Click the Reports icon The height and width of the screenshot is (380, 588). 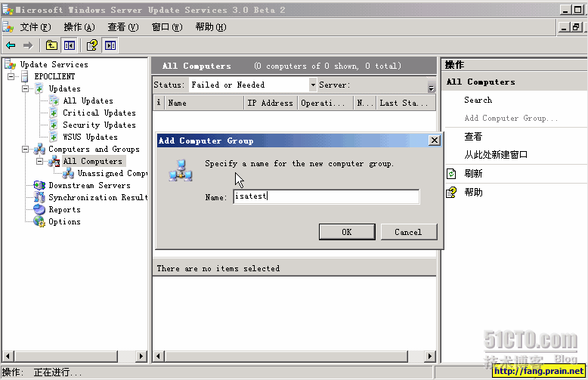tap(39, 209)
